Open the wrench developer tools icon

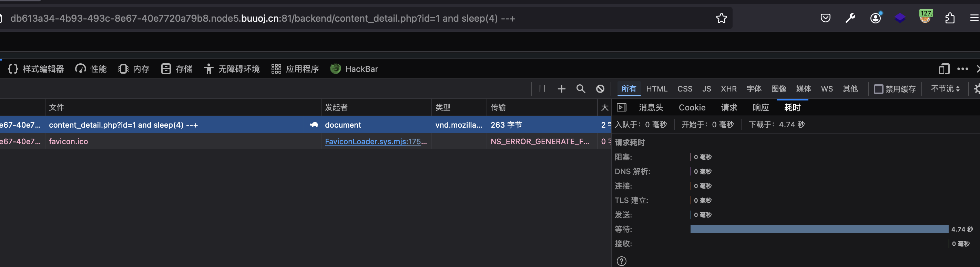[x=850, y=18]
